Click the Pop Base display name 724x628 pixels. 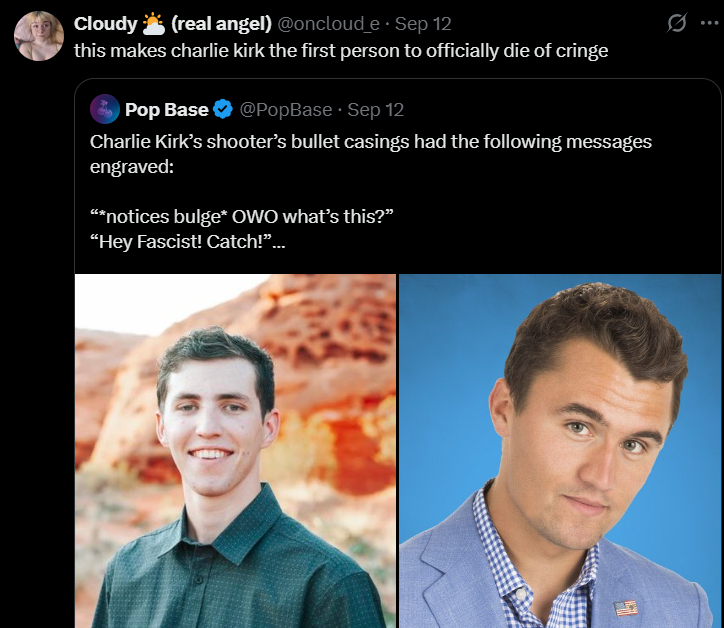[167, 110]
